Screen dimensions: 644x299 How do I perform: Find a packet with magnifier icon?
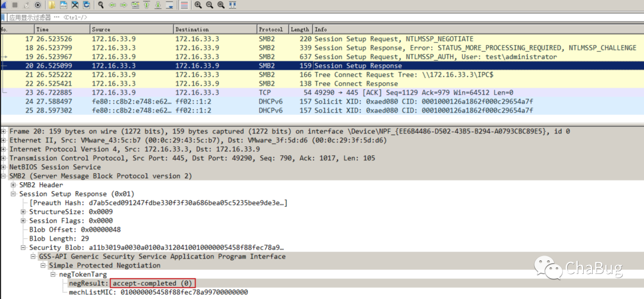(101, 5)
